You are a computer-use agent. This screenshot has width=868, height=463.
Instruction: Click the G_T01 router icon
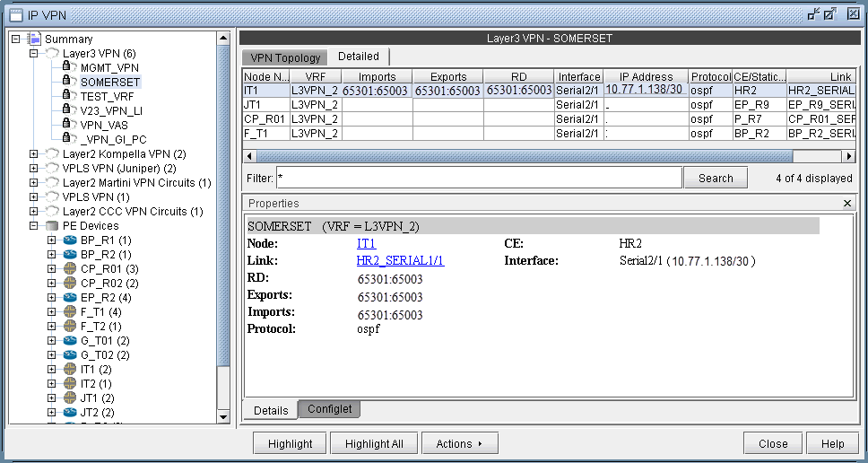click(x=69, y=341)
